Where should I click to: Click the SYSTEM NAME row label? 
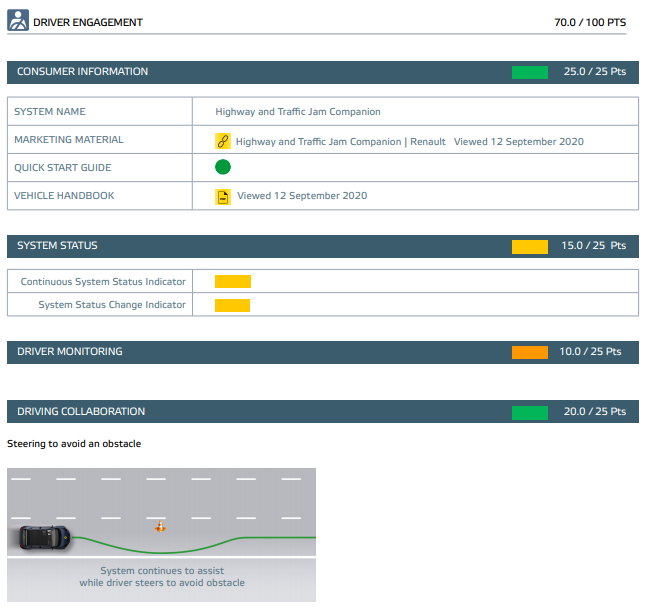coord(50,111)
